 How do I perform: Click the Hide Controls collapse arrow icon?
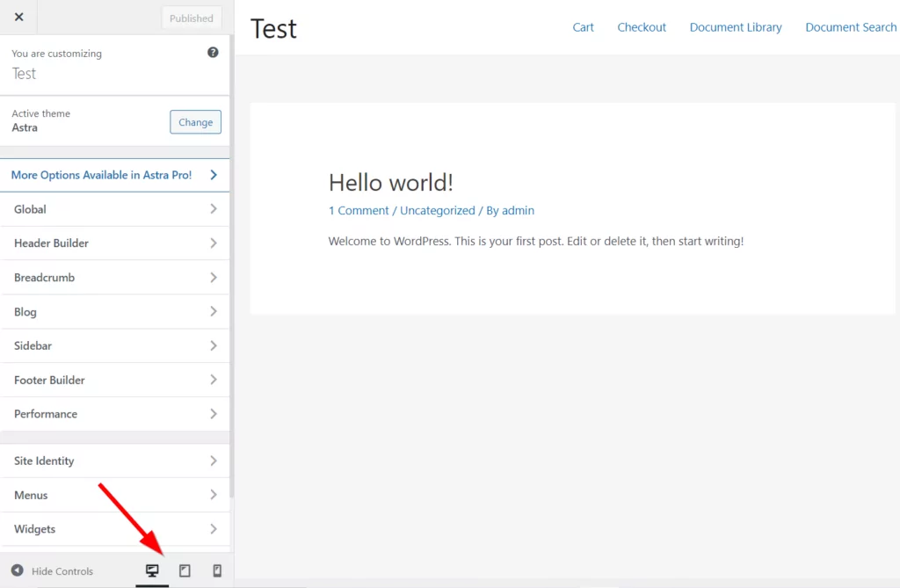[18, 571]
